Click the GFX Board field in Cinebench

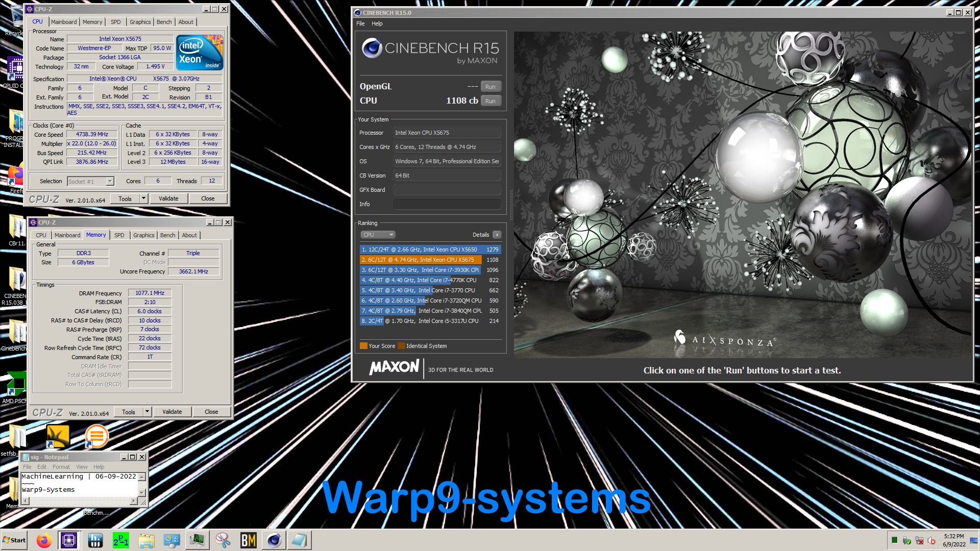447,190
